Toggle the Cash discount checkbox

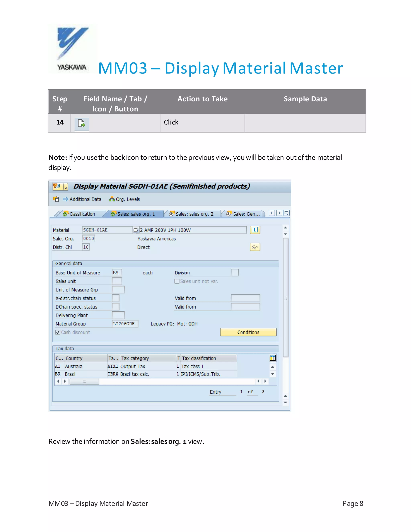coord(58,332)
